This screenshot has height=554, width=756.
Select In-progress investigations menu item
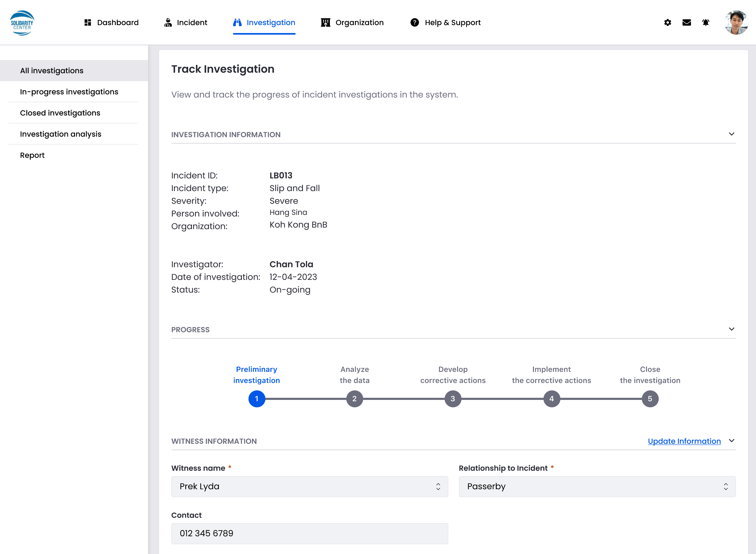coord(69,91)
